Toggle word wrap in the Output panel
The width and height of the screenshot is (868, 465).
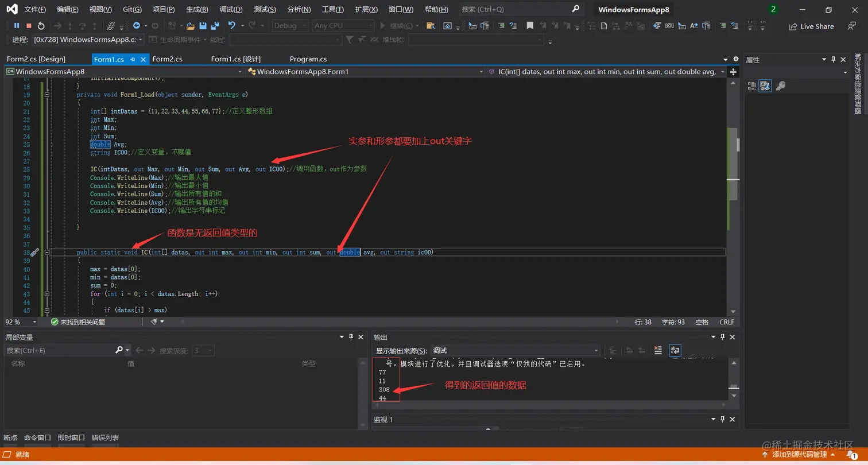675,350
